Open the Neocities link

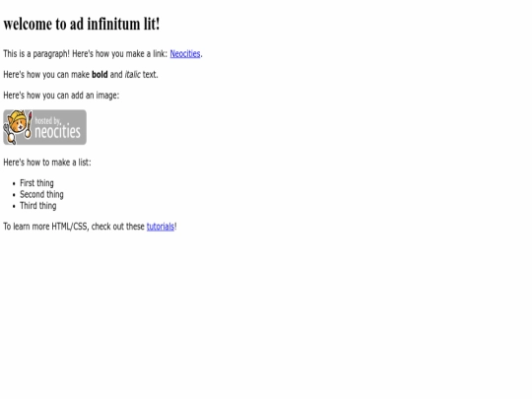(x=185, y=53)
